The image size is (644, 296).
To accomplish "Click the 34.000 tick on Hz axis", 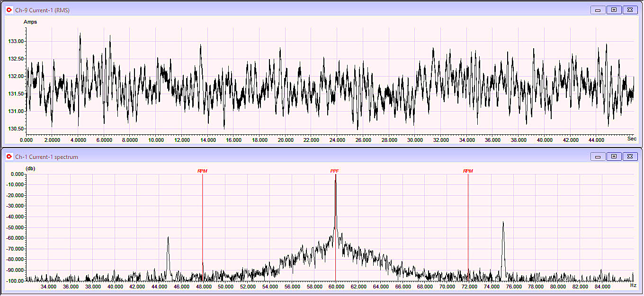I will pos(48,287).
